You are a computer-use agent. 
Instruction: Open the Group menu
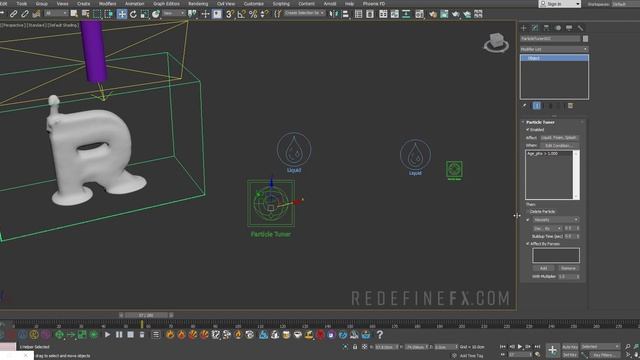pyautogui.click(x=42, y=4)
